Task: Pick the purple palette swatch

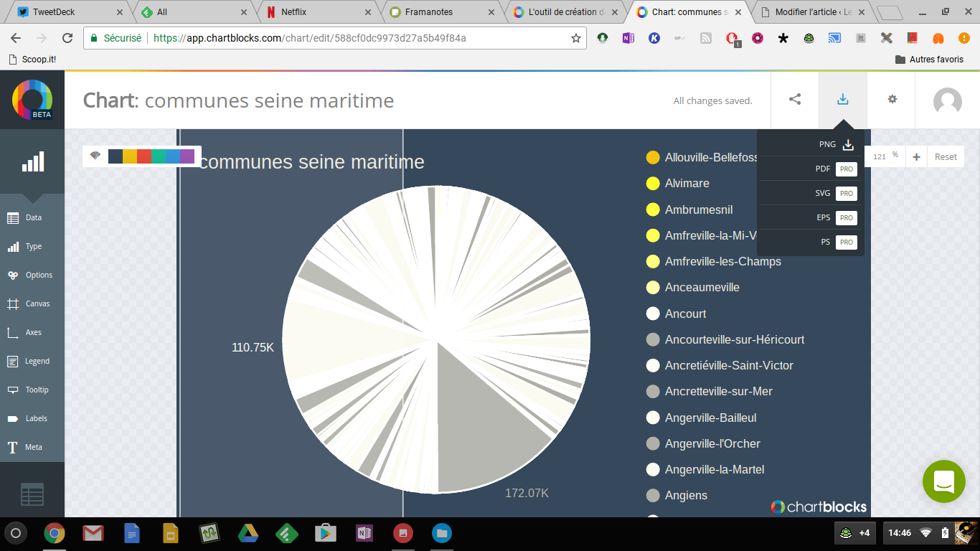Action: pyautogui.click(x=187, y=156)
